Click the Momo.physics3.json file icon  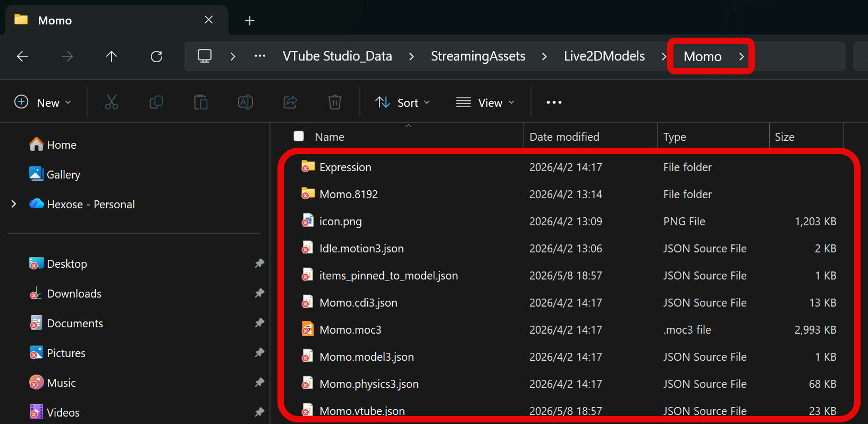point(308,384)
